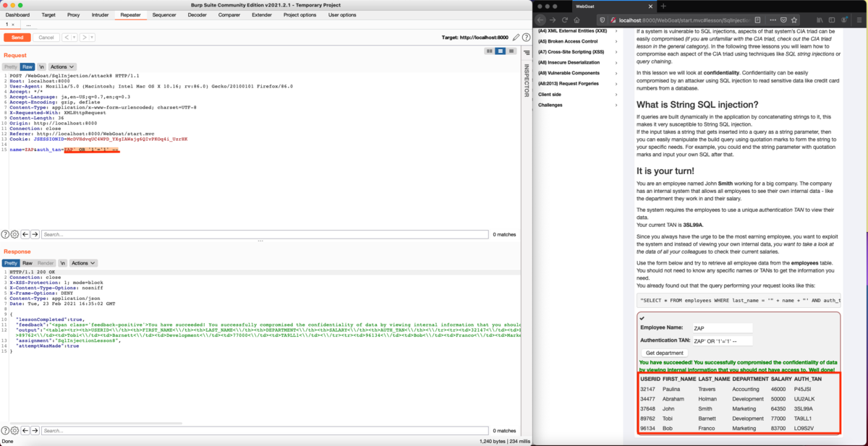Image resolution: width=868 pixels, height=446 pixels.
Task: Click the Employee Name input field
Action: pyautogui.click(x=721, y=327)
